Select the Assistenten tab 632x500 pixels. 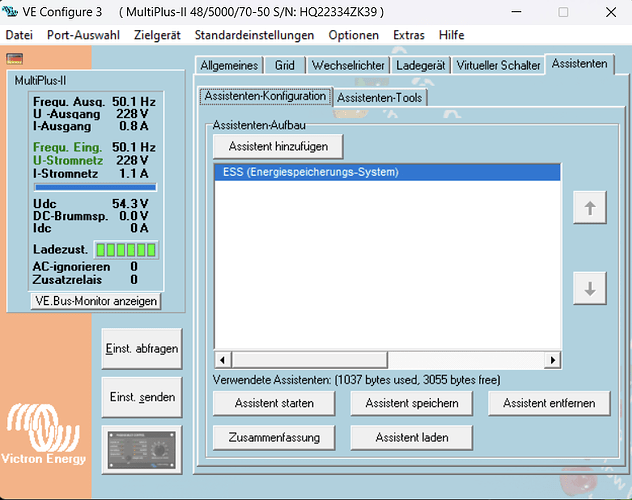pyautogui.click(x=580, y=64)
